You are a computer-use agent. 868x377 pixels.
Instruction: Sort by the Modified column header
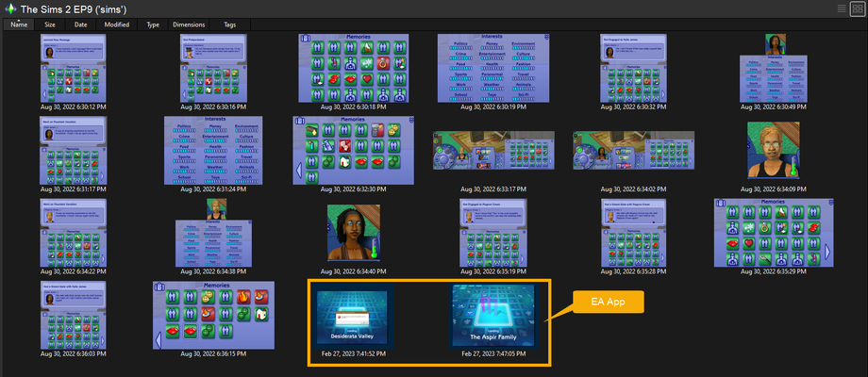pyautogui.click(x=117, y=25)
